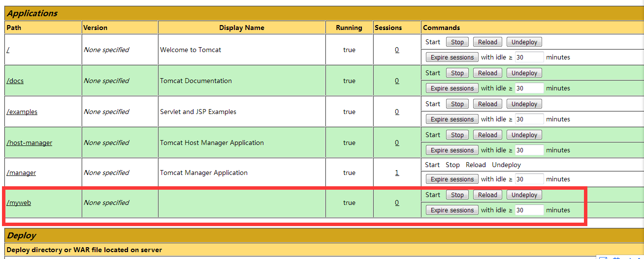This screenshot has width=644, height=259.
Task: View sessions count for /host-manager
Action: click(x=397, y=143)
